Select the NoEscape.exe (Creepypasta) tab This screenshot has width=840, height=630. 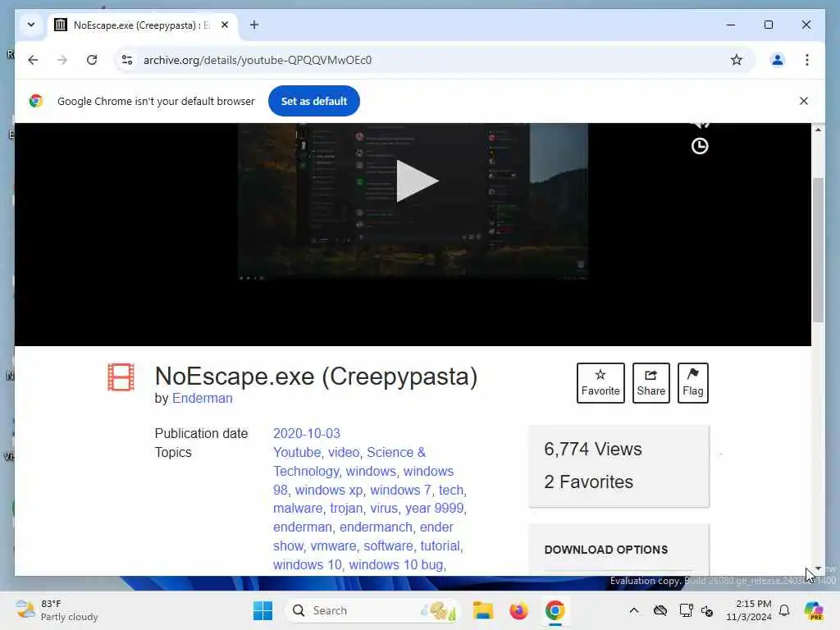click(143, 25)
